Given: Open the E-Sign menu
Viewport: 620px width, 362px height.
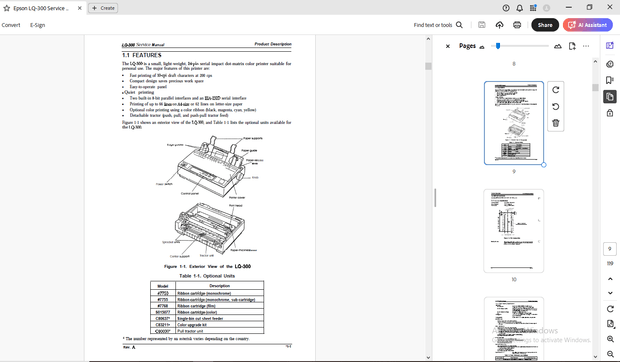Looking at the screenshot, I should point(38,25).
